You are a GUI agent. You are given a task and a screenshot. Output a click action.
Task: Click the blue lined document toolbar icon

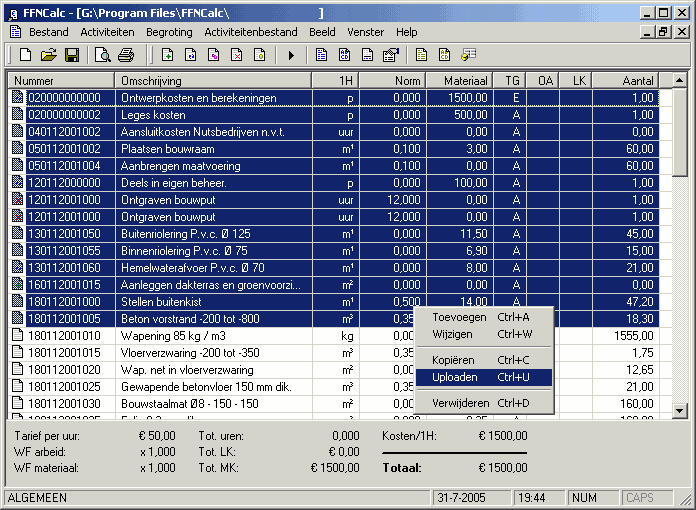point(321,55)
